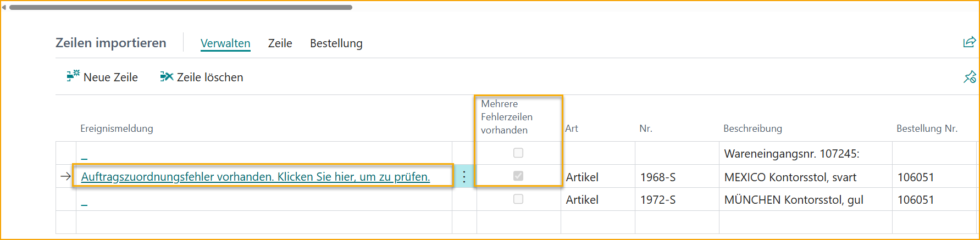Click the Ereignismeldung column header
Image resolution: width=980 pixels, height=240 pixels.
point(117,129)
